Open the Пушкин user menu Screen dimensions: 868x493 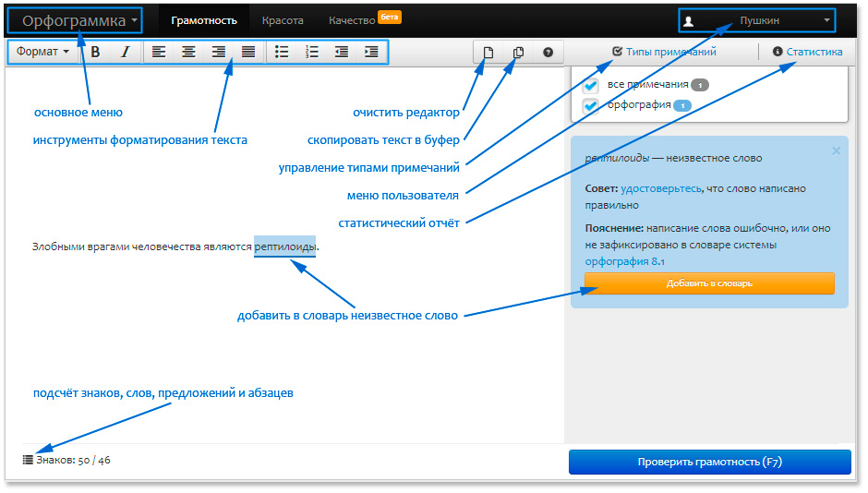coord(757,21)
